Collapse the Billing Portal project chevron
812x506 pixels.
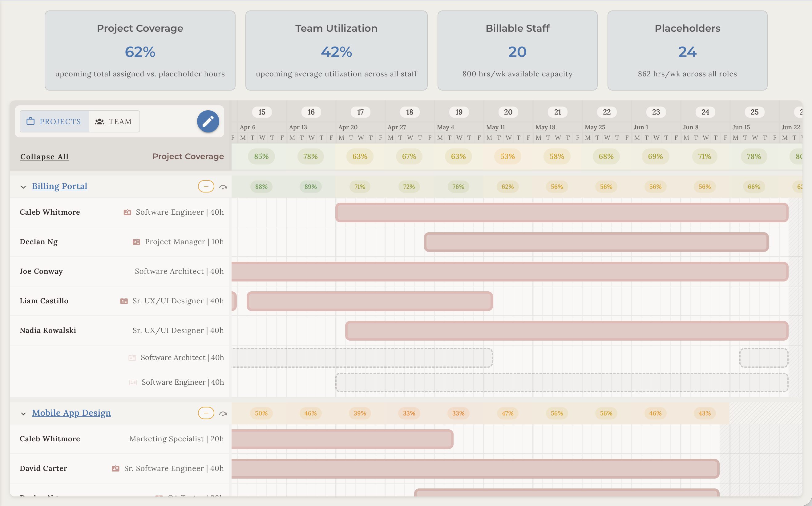click(x=23, y=187)
